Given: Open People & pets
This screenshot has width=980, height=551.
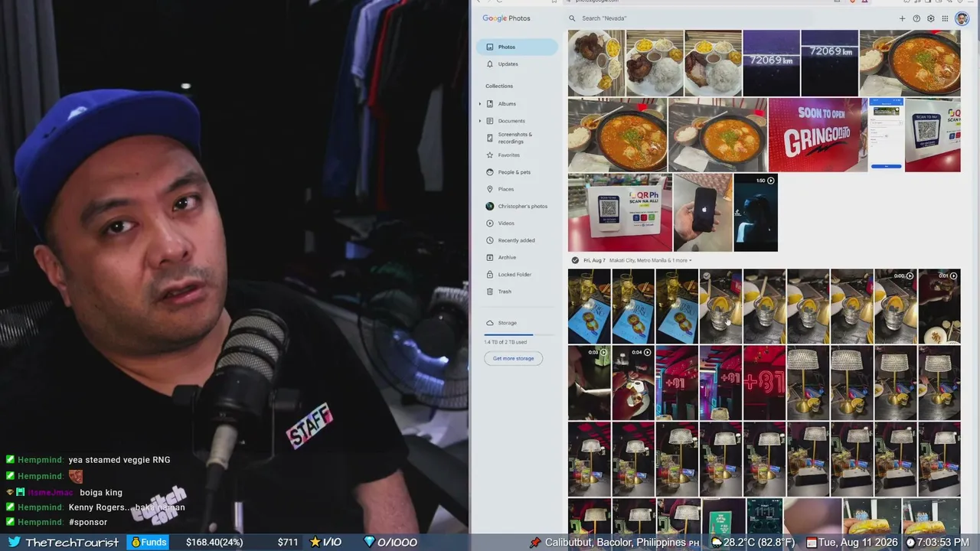Looking at the screenshot, I should click(x=514, y=172).
